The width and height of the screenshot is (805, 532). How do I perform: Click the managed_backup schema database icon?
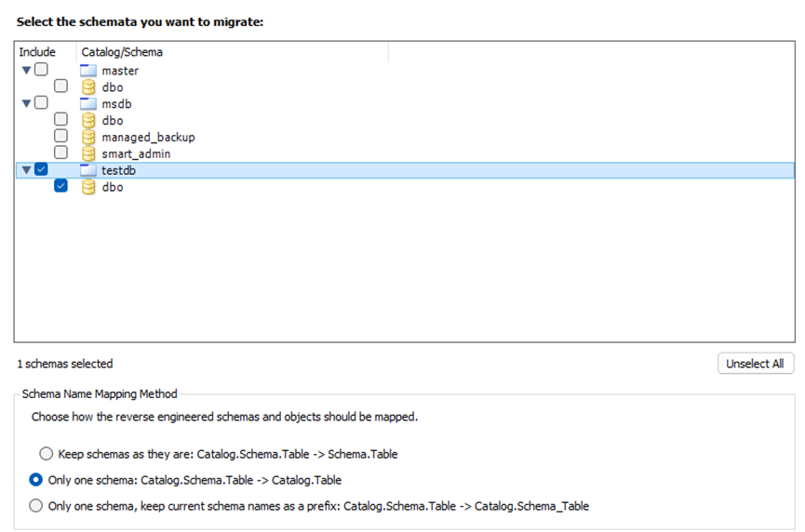click(x=88, y=138)
